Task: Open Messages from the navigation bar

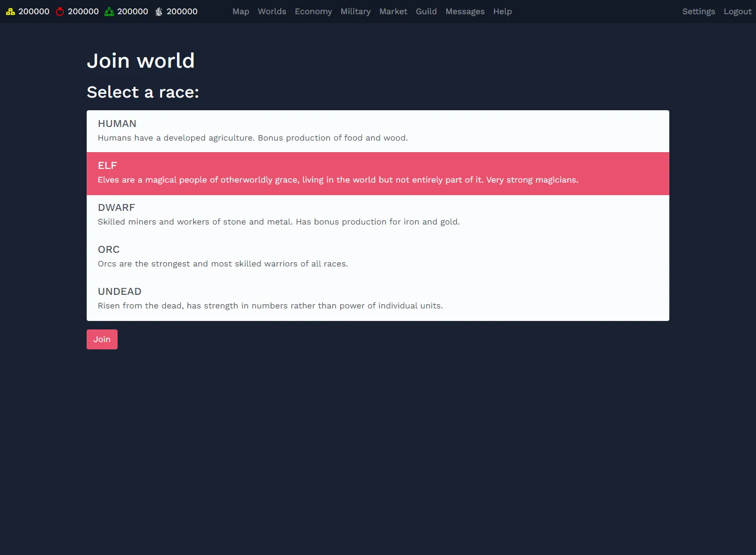Action: (x=465, y=12)
